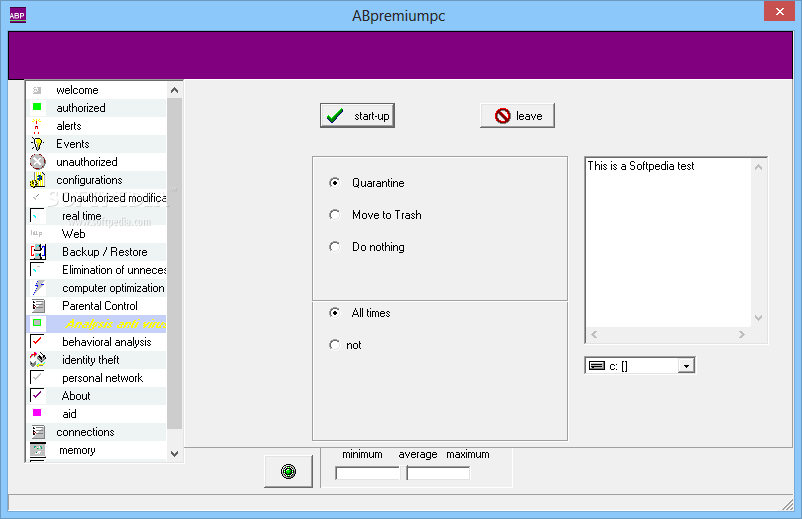Image resolution: width=802 pixels, height=519 pixels.
Task: Click sidebar scrollbar up arrow
Action: [174, 91]
